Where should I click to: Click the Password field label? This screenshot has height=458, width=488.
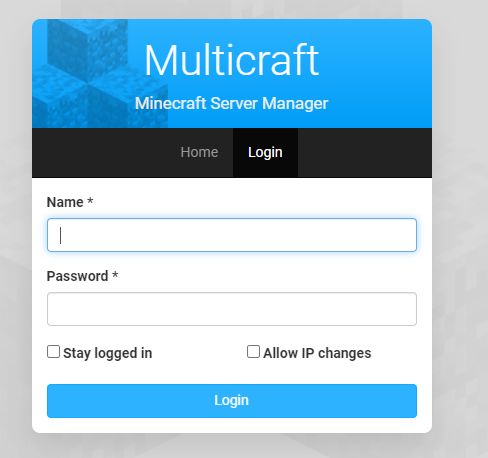coord(77,276)
